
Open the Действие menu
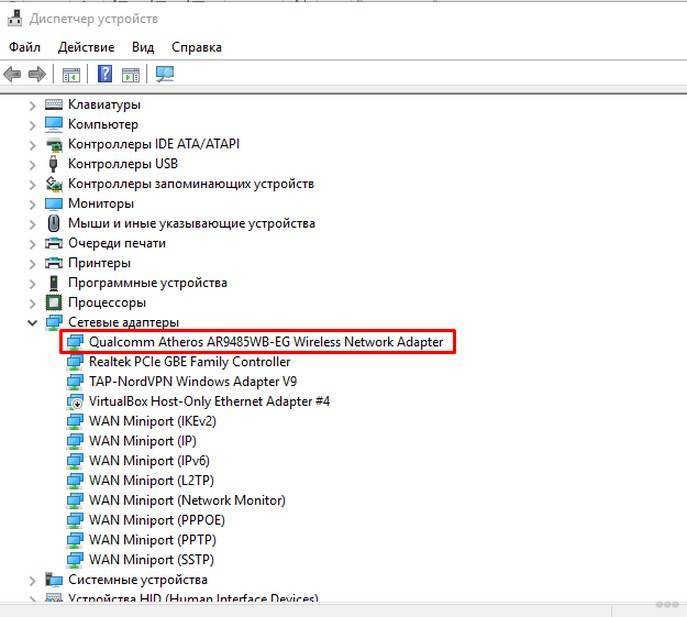86,47
